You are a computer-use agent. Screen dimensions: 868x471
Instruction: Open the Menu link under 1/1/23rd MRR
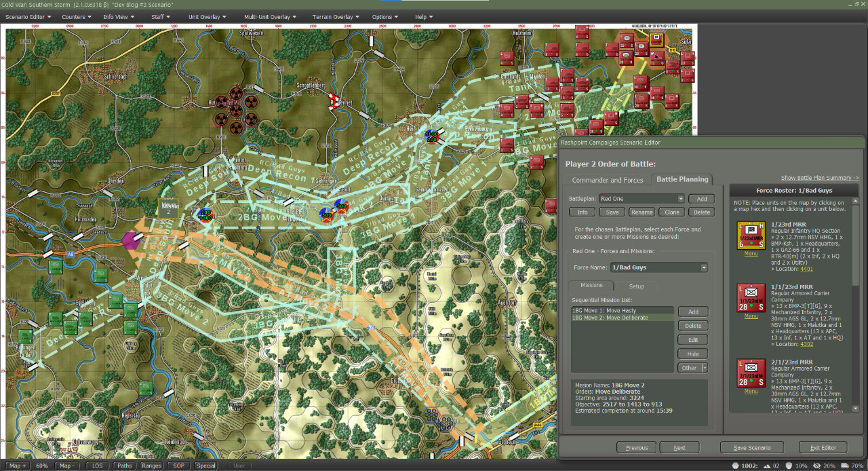[x=751, y=316]
